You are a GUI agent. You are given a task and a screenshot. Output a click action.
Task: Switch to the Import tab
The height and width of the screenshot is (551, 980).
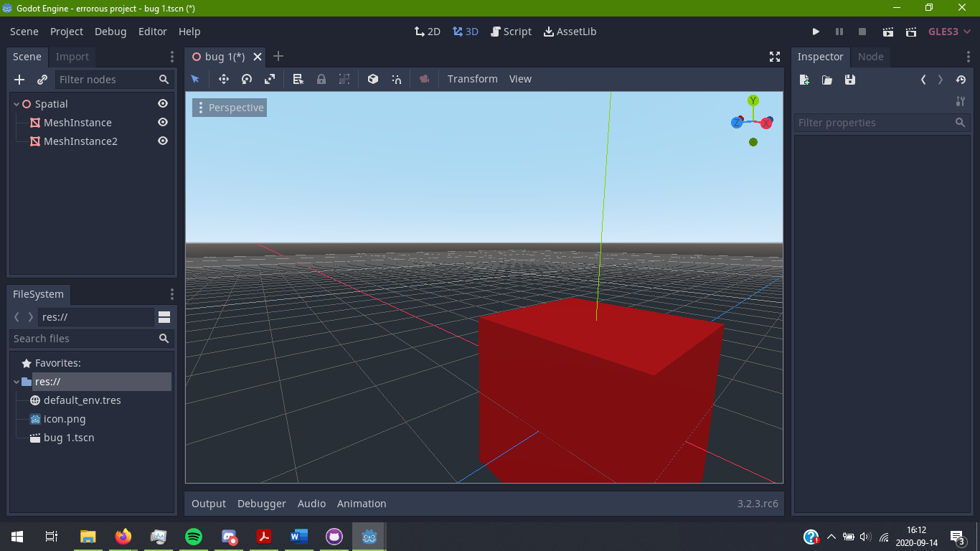[72, 57]
